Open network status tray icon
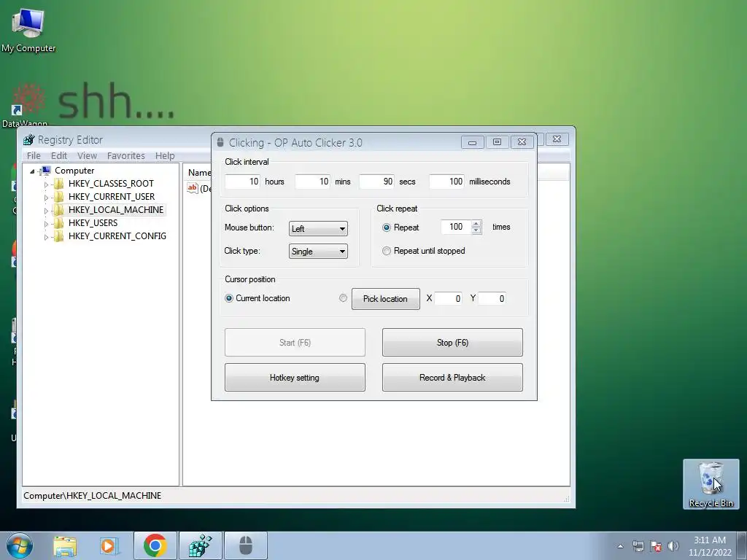 638,546
